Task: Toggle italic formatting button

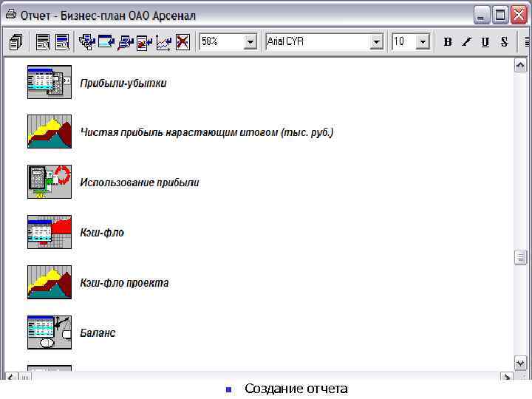Action: pyautogui.click(x=467, y=41)
